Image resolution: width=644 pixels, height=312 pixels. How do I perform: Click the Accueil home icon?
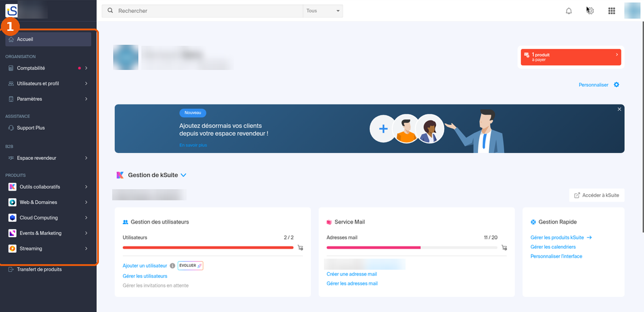coord(11,40)
